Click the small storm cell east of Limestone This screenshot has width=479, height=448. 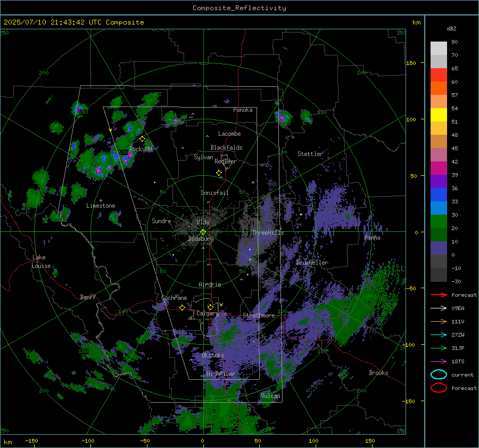[x=115, y=218]
